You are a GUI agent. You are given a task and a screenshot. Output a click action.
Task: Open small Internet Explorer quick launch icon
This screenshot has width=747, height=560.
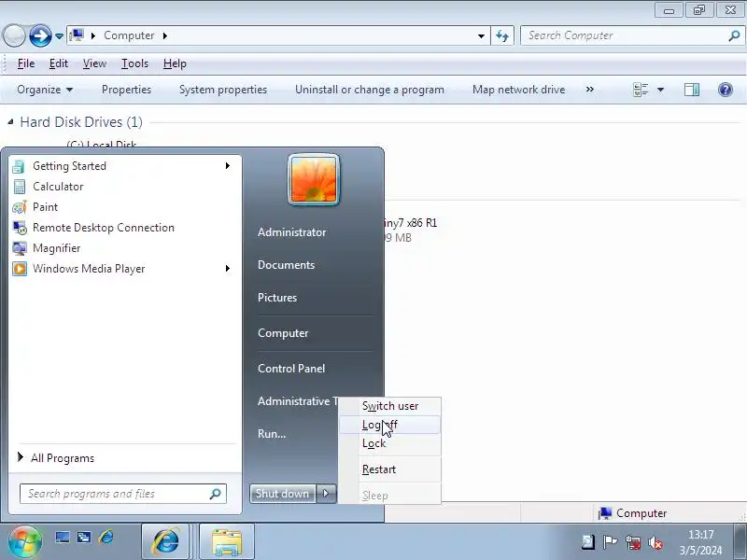tap(106, 539)
